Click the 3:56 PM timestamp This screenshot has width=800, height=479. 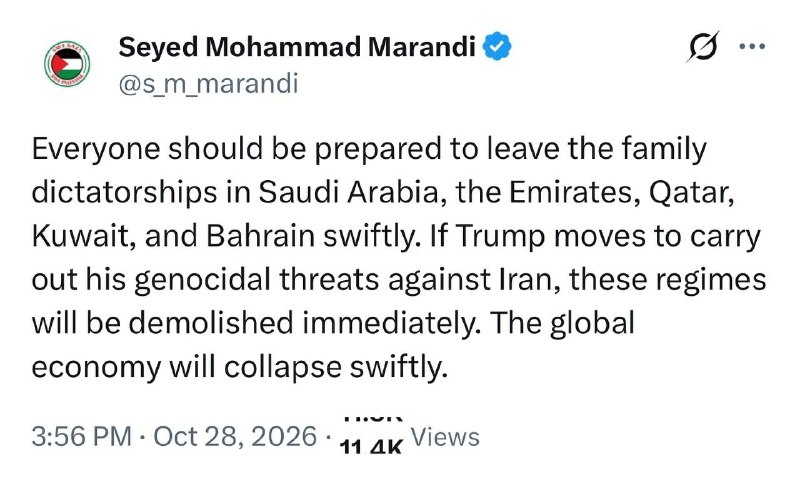click(82, 437)
